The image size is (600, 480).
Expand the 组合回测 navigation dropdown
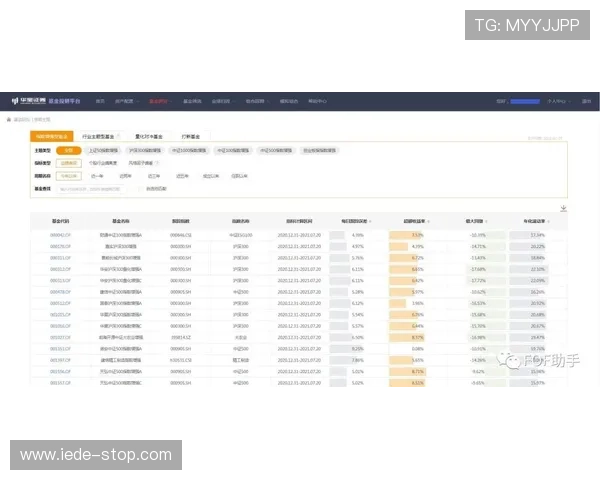(257, 101)
